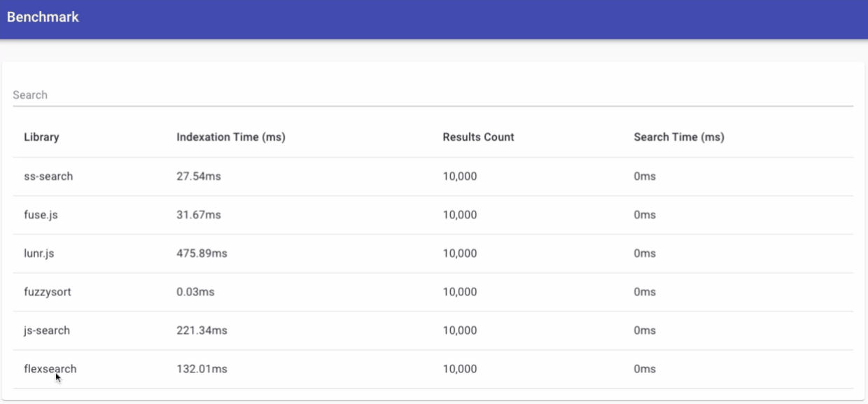Click the 132.01ms indexation time value
Screen dimensions: 868x404
pyautogui.click(x=202, y=369)
